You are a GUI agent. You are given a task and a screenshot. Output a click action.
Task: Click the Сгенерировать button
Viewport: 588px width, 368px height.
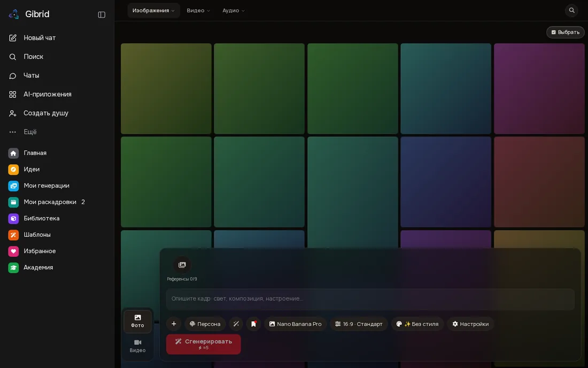(x=203, y=344)
